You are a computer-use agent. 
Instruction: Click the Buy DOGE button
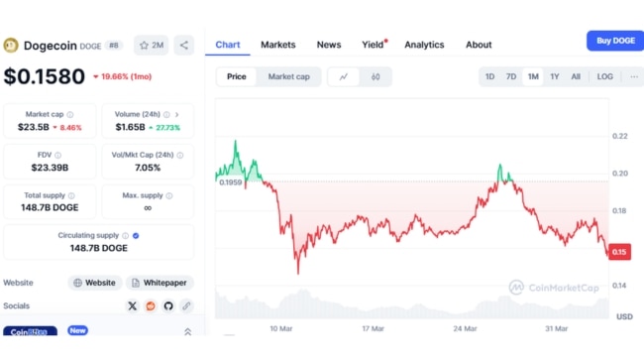[615, 41]
